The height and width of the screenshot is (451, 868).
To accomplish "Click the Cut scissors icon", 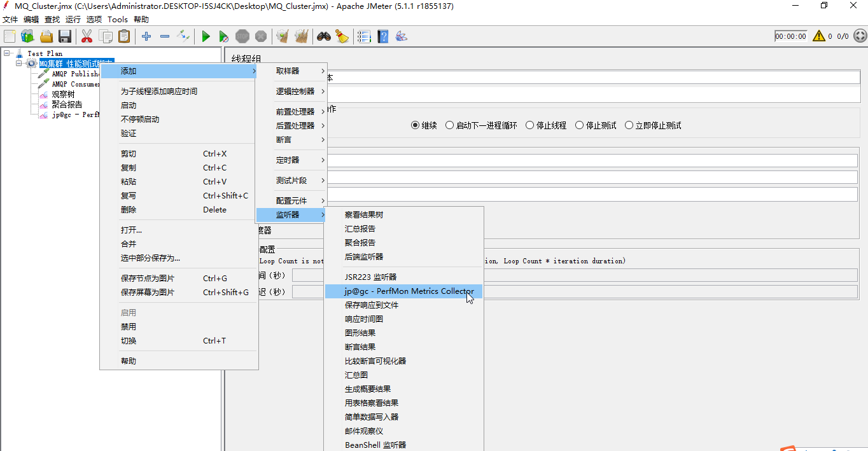I will tap(87, 36).
